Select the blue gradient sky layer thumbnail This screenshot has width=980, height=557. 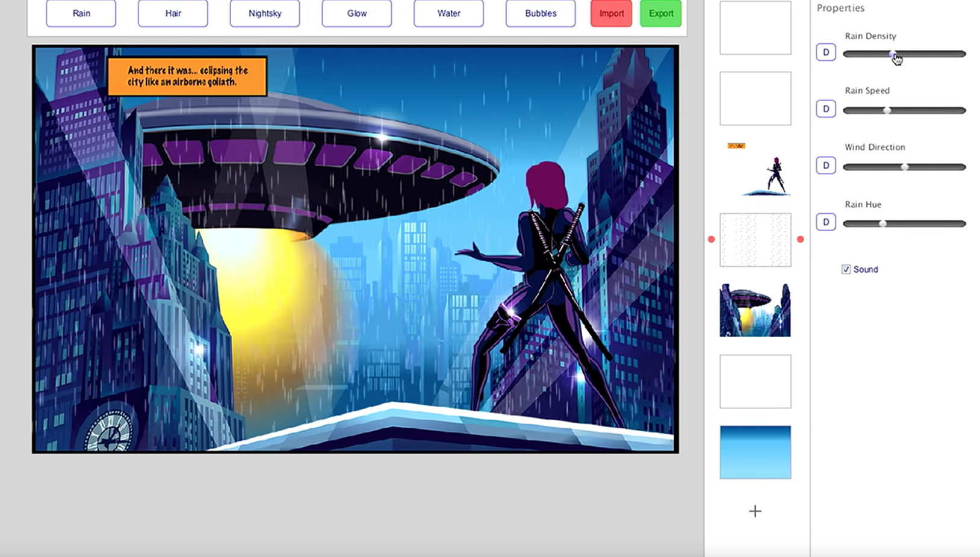(x=755, y=452)
